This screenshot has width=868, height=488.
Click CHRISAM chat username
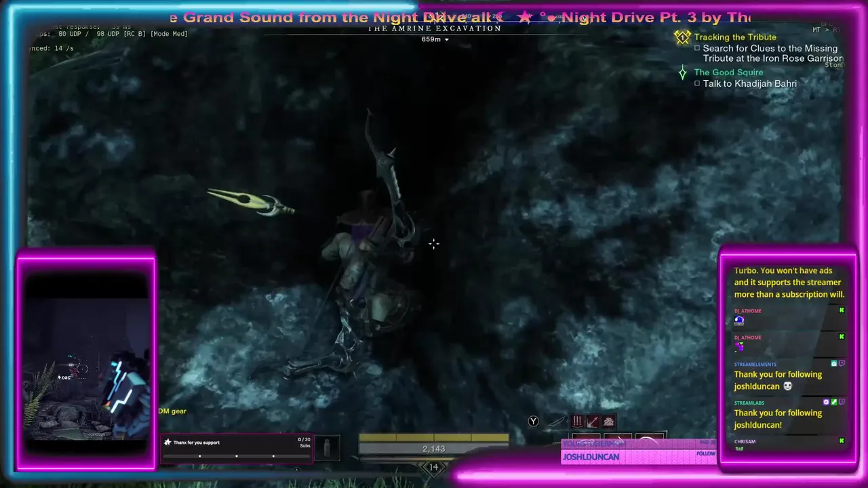[745, 442]
